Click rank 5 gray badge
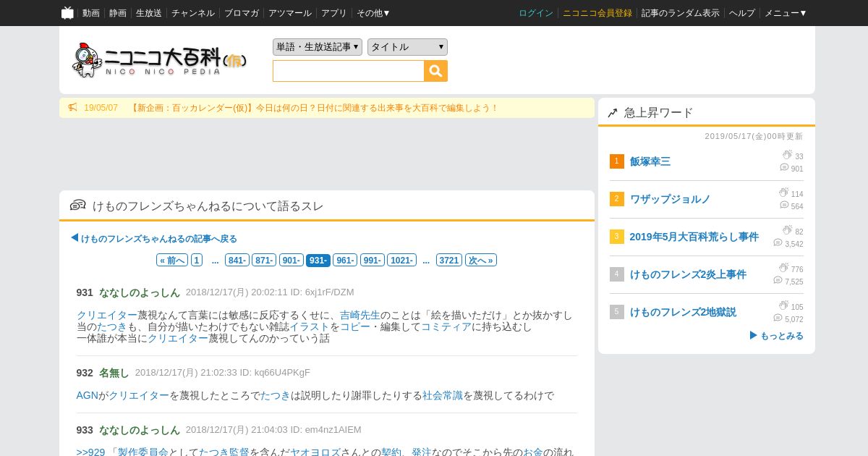 (616, 312)
